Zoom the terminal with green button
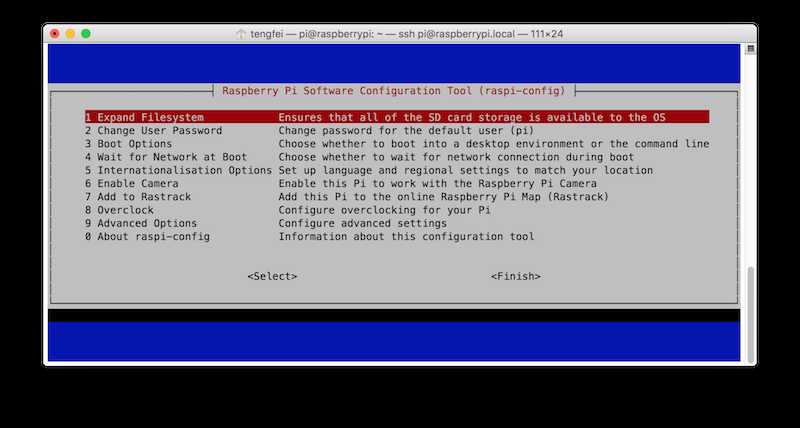Viewport: 800px width, 428px height. [x=86, y=34]
